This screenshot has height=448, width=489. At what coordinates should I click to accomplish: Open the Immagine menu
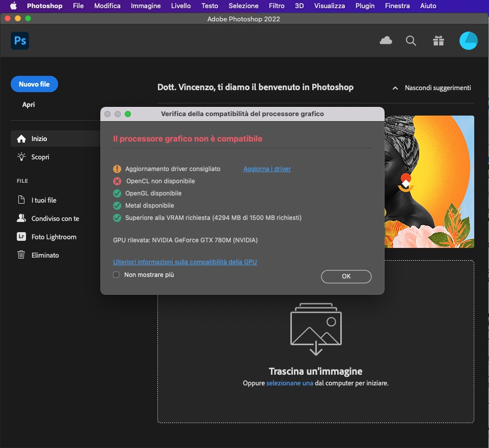[x=146, y=6]
